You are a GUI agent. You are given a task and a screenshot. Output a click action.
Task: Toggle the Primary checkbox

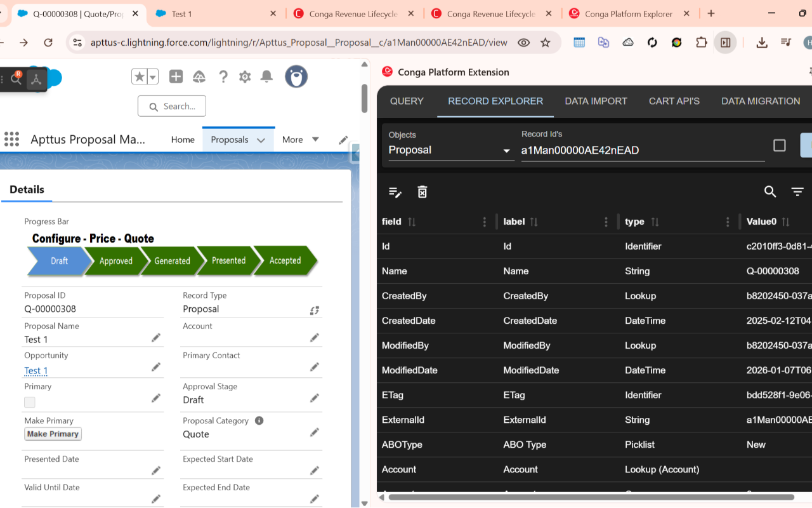pos(30,402)
